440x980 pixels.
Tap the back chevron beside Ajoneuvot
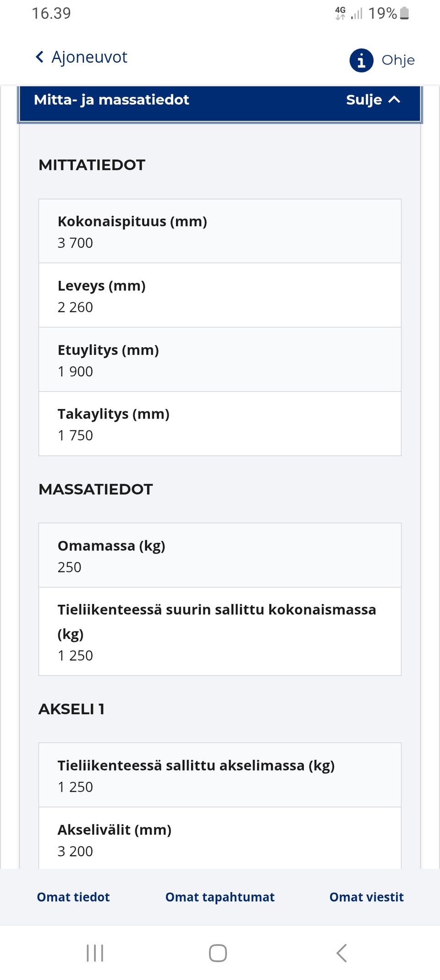point(40,57)
